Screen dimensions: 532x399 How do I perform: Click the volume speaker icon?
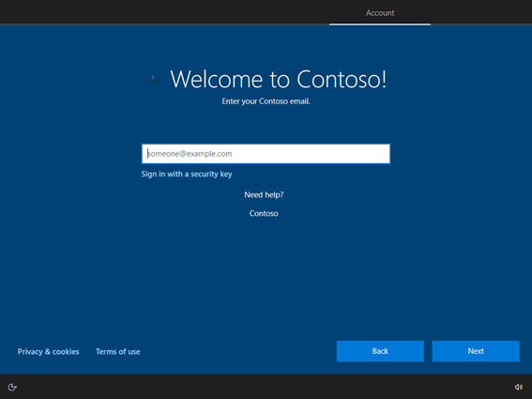click(x=519, y=387)
